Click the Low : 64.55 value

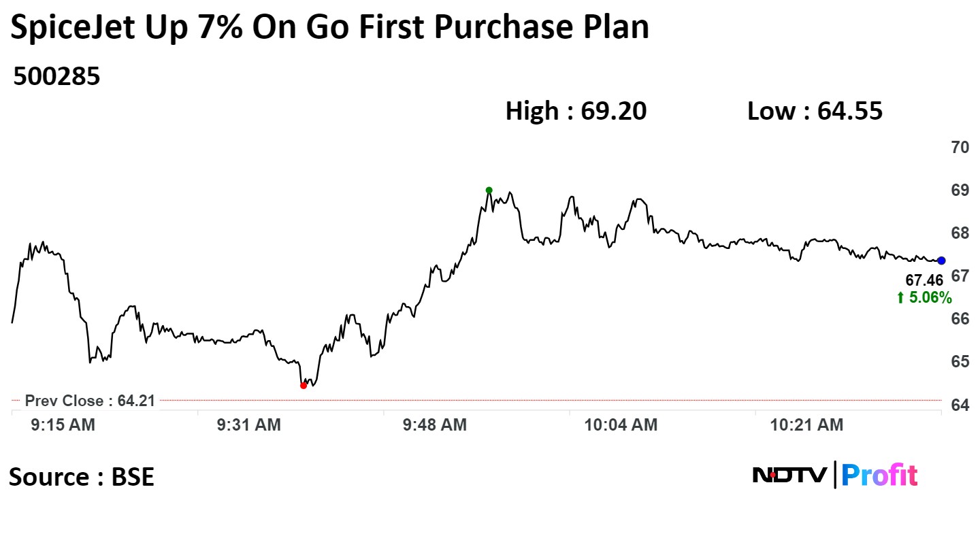click(815, 111)
